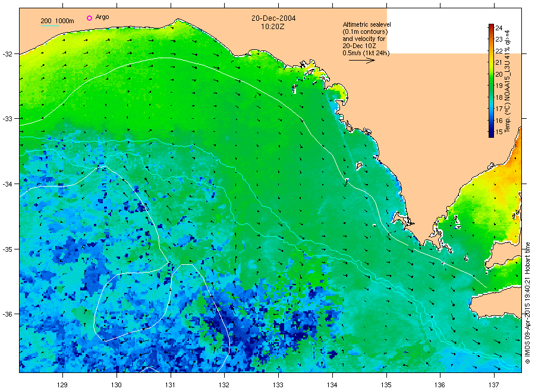Click the '15' value on temperature scale
Viewport: 535px width, 392px height.
coord(499,132)
